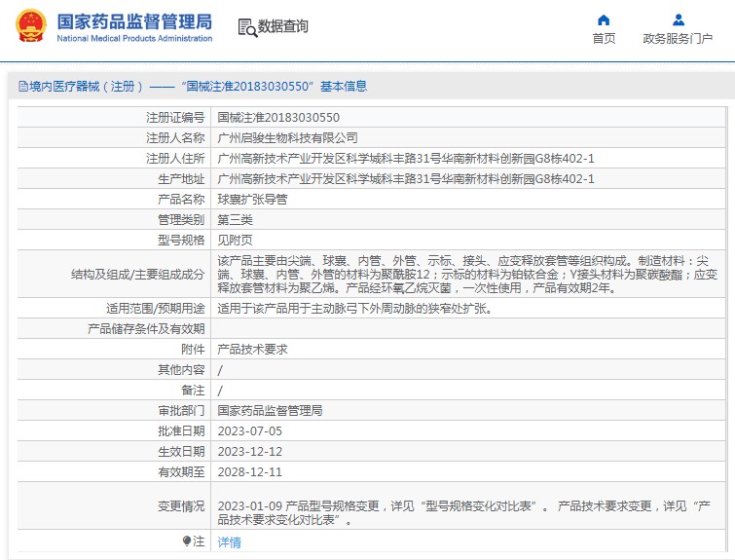
Task: Click the 适用范围/预期用途 label
Action: pyautogui.click(x=155, y=308)
